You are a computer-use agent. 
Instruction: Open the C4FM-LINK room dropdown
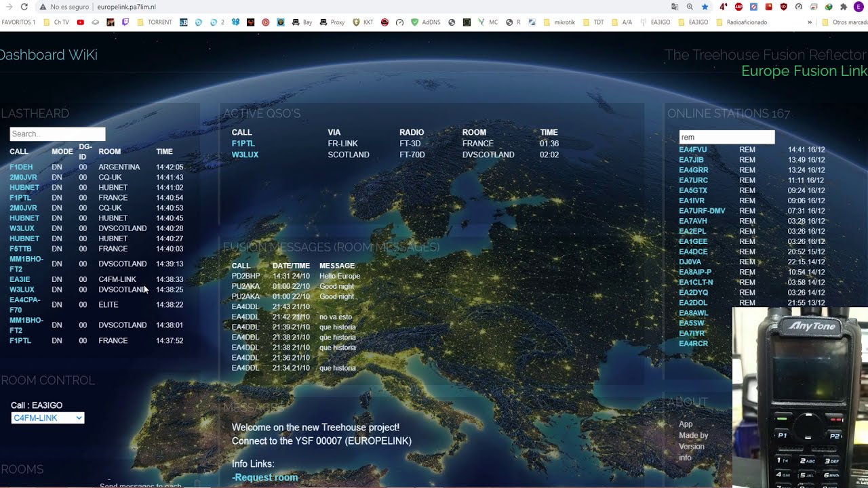coord(47,418)
